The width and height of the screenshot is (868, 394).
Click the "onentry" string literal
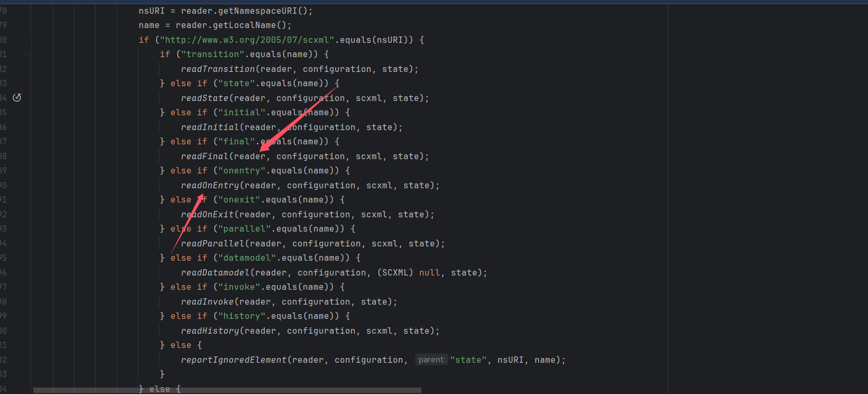tap(242, 171)
